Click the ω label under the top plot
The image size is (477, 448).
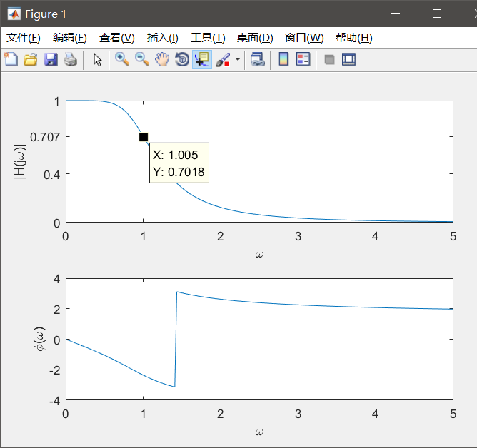(259, 254)
